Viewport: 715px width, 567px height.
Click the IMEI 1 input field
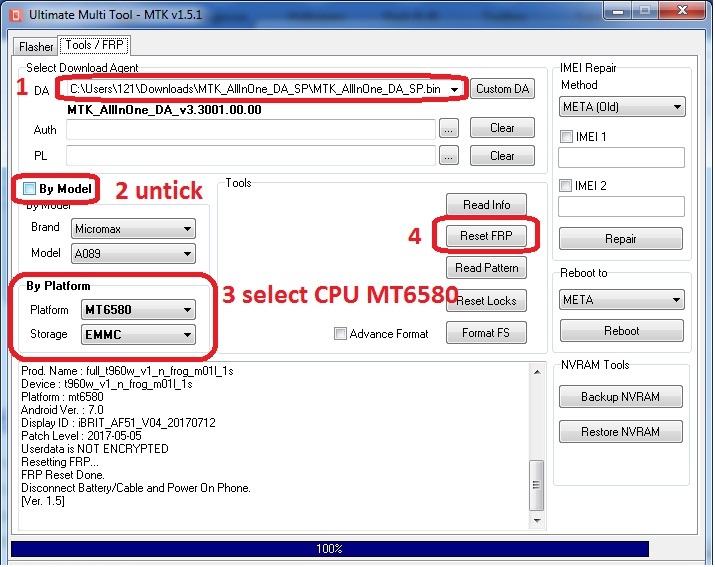coord(621,157)
